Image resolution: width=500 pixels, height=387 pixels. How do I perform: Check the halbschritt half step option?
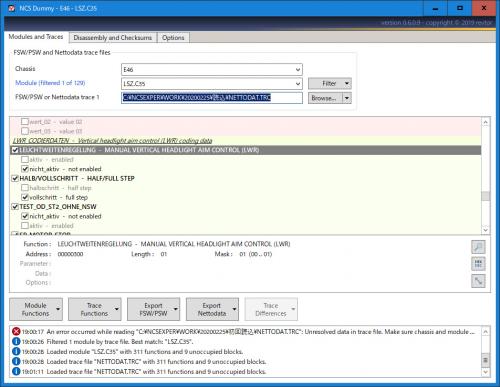coord(25,188)
